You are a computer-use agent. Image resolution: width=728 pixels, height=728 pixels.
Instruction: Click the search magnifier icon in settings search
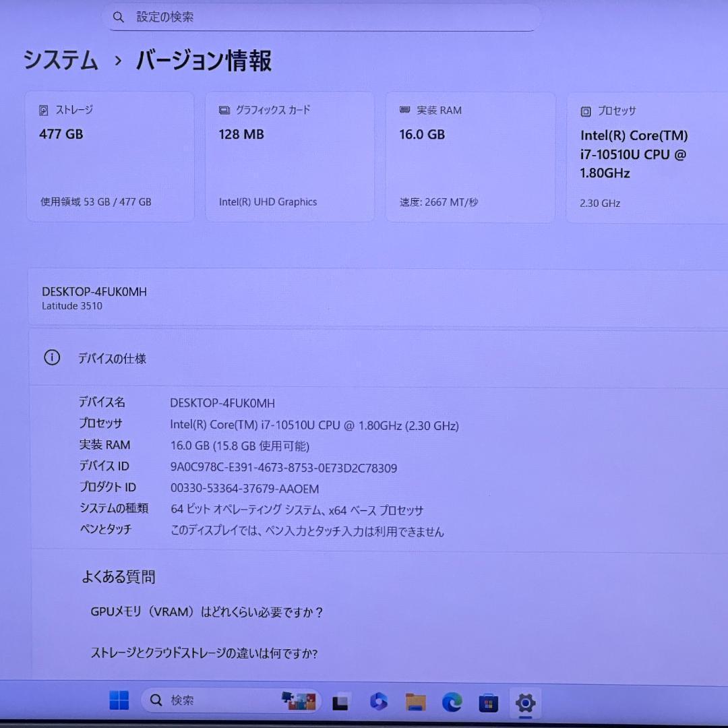(119, 17)
